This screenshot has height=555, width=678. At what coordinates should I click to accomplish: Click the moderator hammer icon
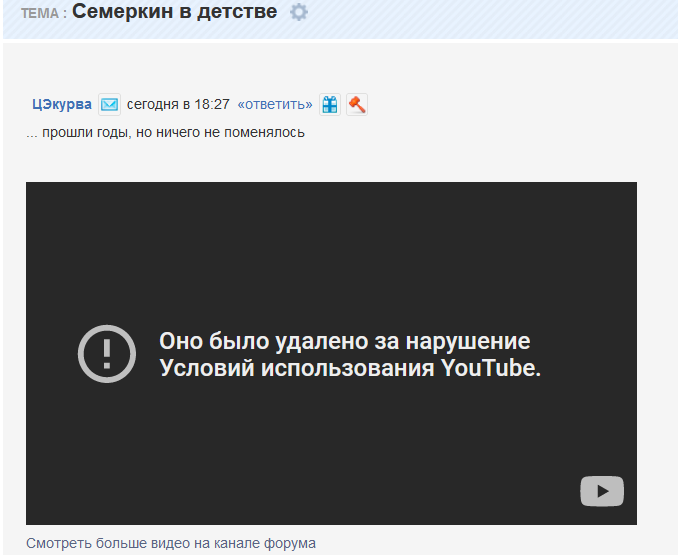[x=357, y=105]
